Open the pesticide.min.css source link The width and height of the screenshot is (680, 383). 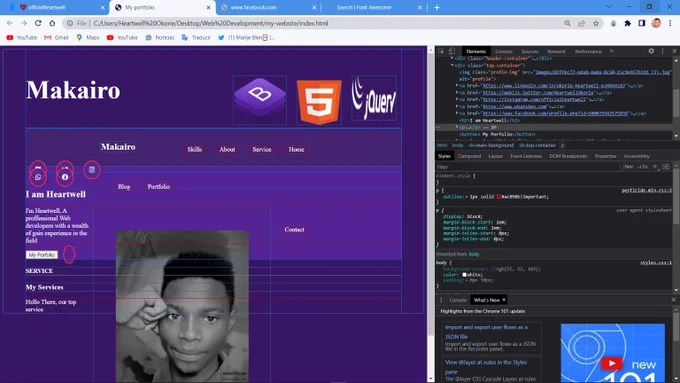(x=647, y=190)
